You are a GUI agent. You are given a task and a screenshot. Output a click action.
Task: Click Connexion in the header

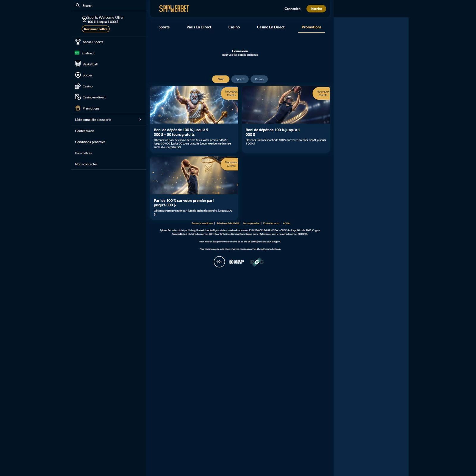[292, 9]
